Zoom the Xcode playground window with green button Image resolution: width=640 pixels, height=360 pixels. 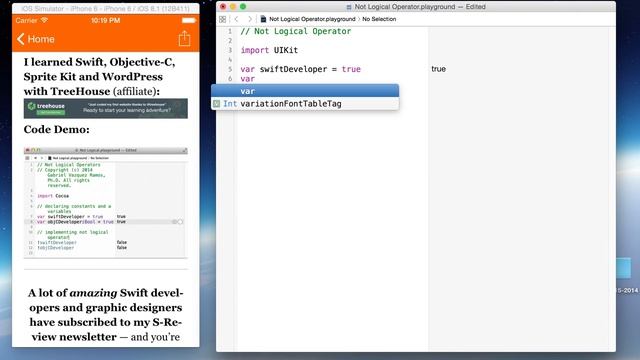click(x=243, y=7)
